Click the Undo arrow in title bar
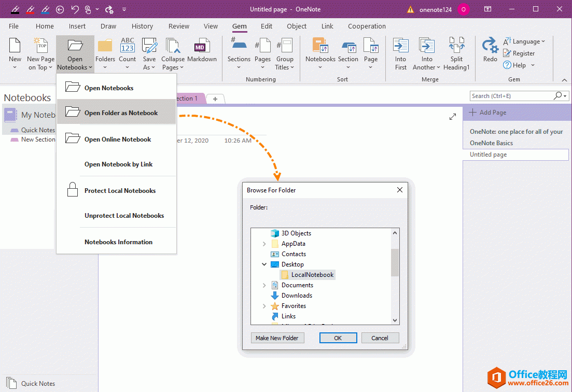Screen dimensions: 572x392 point(75,9)
